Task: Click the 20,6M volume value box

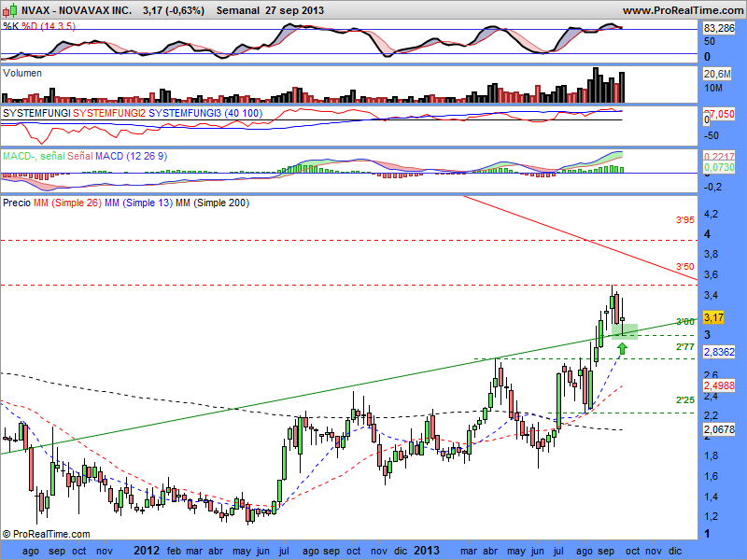Action: click(717, 74)
